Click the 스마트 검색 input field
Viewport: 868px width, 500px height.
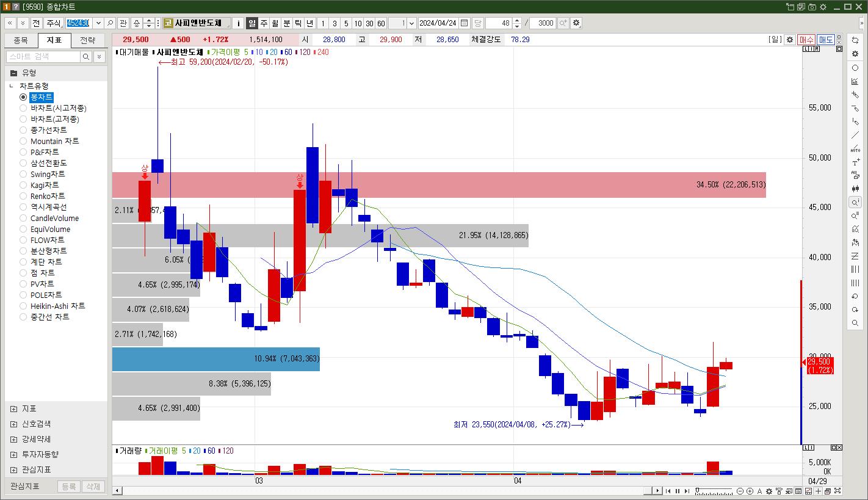(43, 56)
